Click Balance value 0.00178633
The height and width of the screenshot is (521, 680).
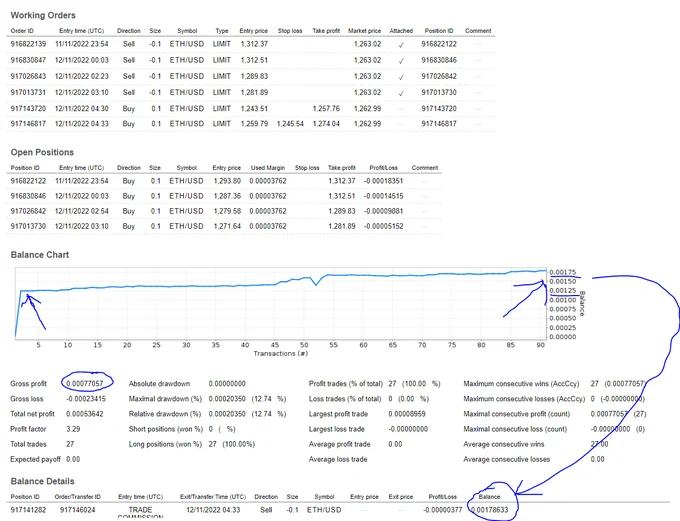(489, 510)
